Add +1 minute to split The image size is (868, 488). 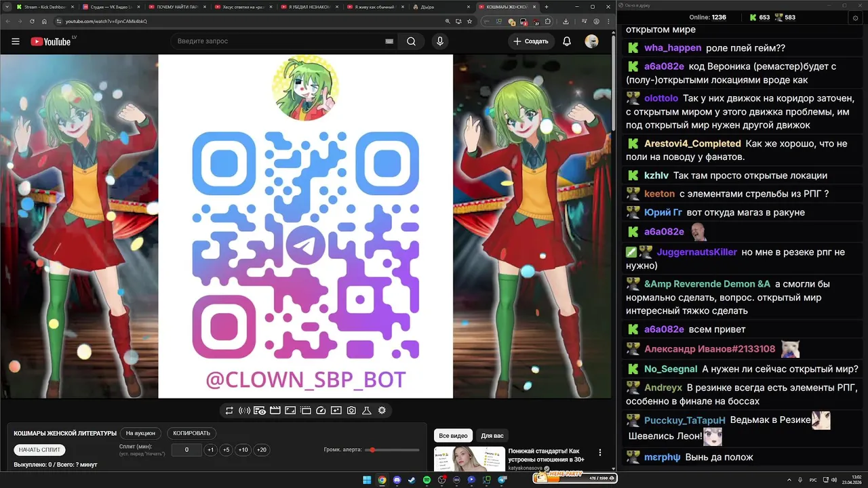pyautogui.click(x=211, y=450)
